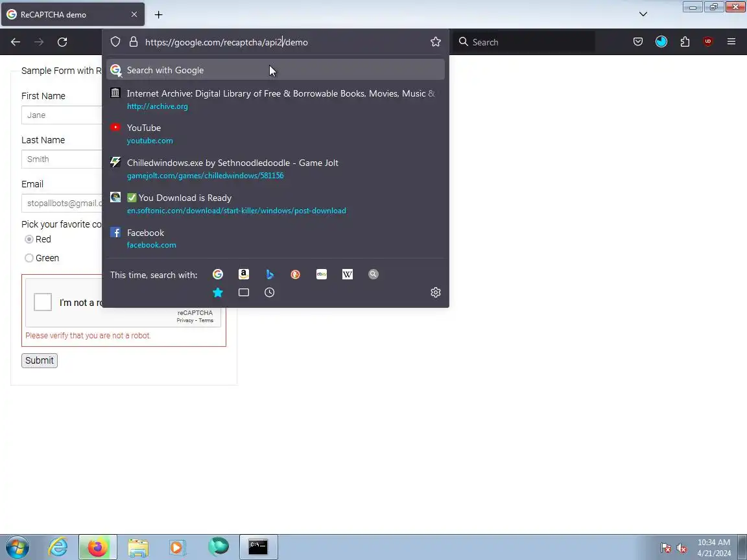Bookmark this page with the star icon
This screenshot has height=560, width=747.
(x=436, y=42)
